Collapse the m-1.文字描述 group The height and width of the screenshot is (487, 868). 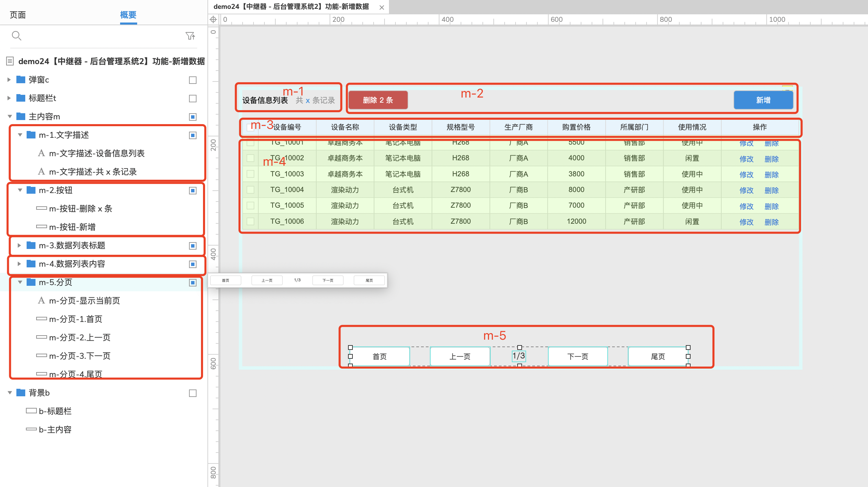click(x=20, y=135)
